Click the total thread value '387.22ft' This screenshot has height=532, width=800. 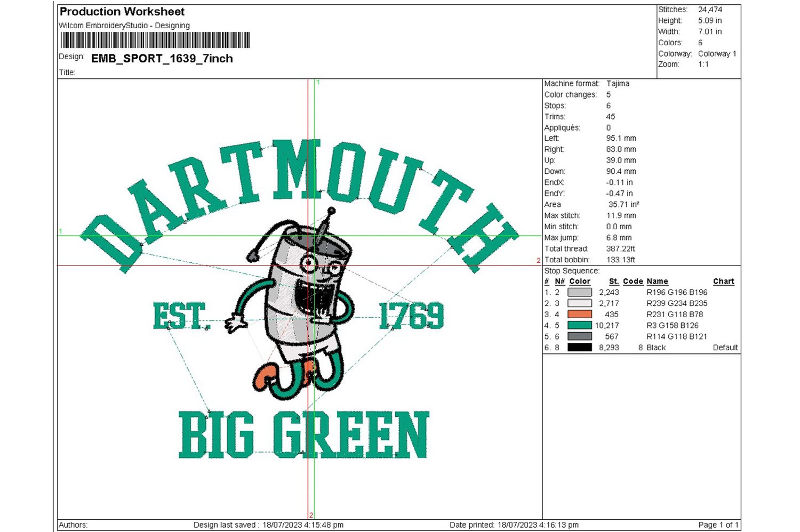[621, 249]
